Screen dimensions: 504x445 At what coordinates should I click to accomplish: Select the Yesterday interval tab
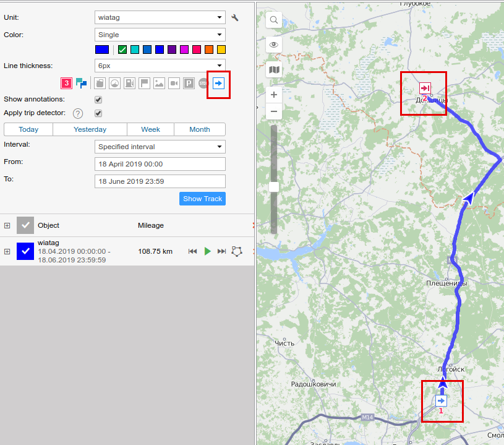tap(90, 129)
